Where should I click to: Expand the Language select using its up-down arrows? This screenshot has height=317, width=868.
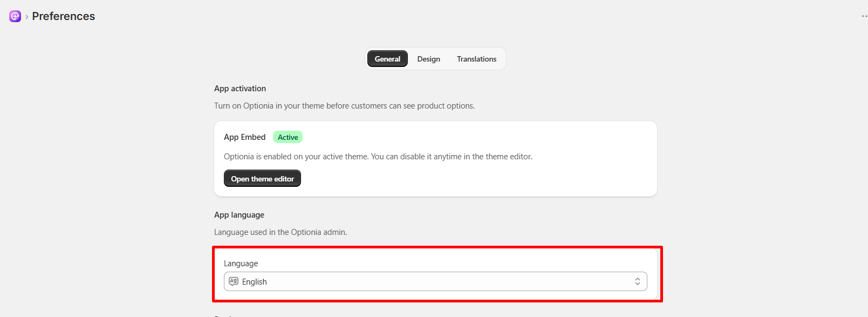tap(638, 281)
